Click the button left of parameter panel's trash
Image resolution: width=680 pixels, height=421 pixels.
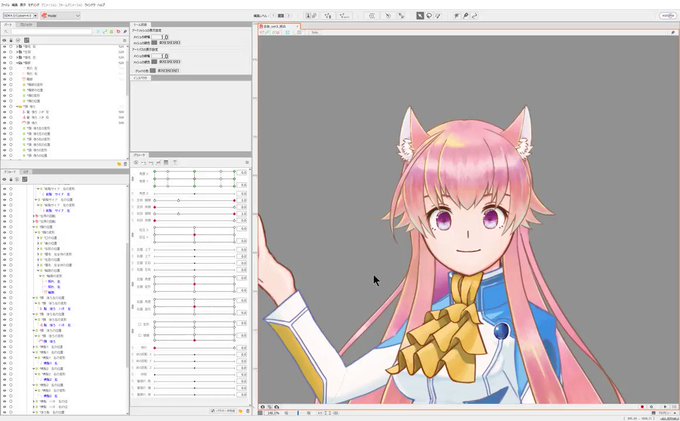point(241,411)
